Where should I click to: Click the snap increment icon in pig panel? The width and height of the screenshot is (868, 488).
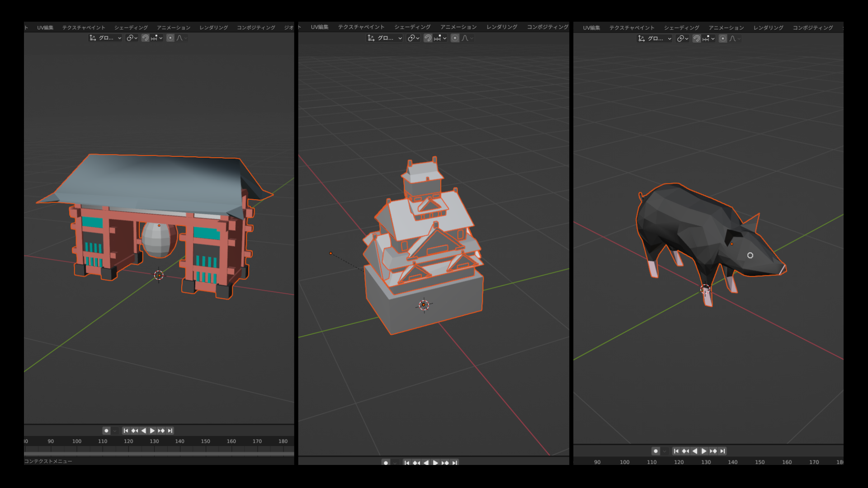click(x=706, y=38)
